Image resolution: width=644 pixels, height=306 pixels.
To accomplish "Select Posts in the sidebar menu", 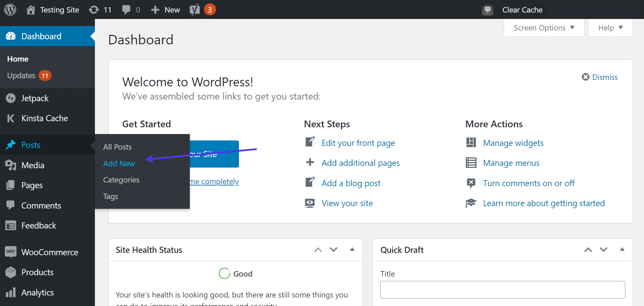I will click(31, 145).
